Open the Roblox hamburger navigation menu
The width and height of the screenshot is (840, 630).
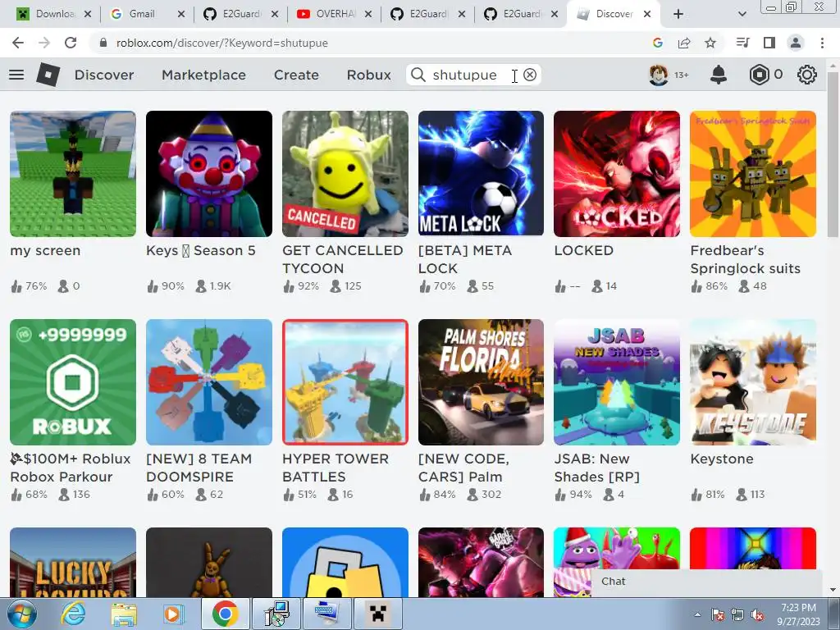[x=16, y=75]
